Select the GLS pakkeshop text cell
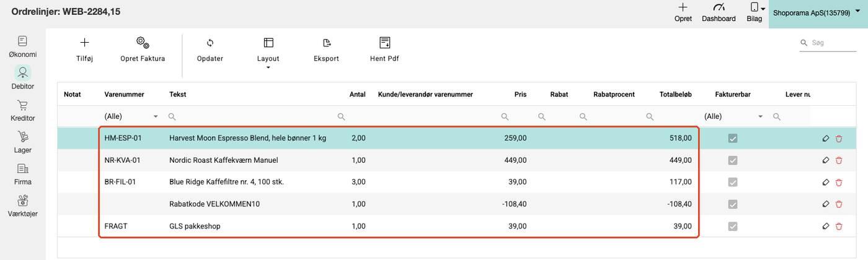 click(195, 226)
